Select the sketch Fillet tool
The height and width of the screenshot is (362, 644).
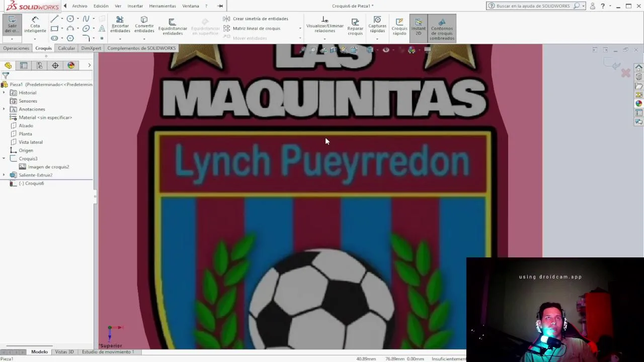(86, 38)
